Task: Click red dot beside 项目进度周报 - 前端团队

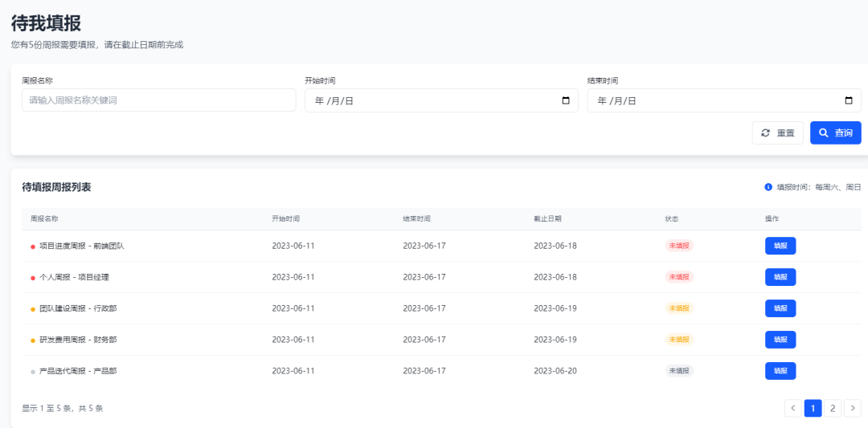Action: 33,247
